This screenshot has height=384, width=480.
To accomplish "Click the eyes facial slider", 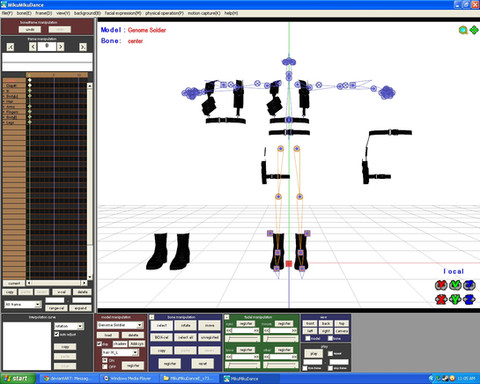I will 243,339.
